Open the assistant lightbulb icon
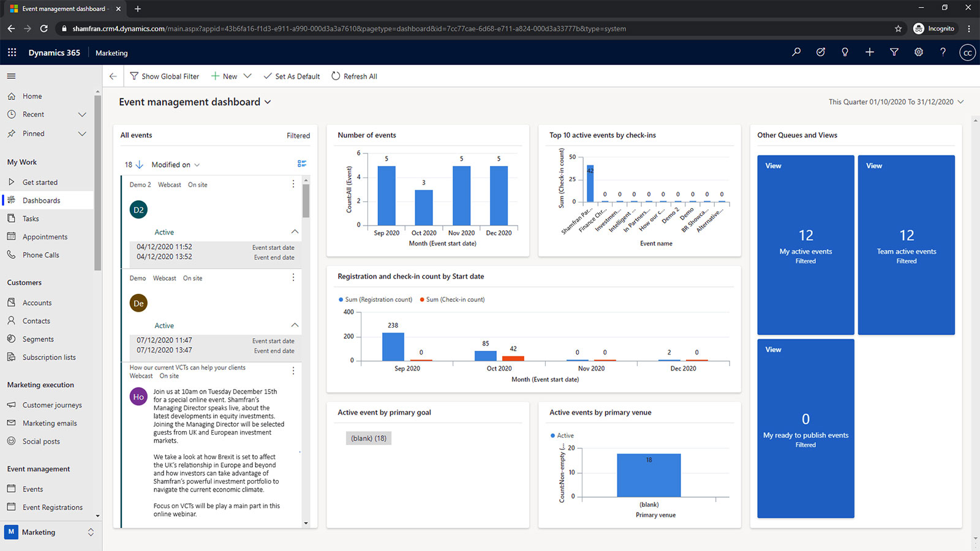 coord(845,53)
